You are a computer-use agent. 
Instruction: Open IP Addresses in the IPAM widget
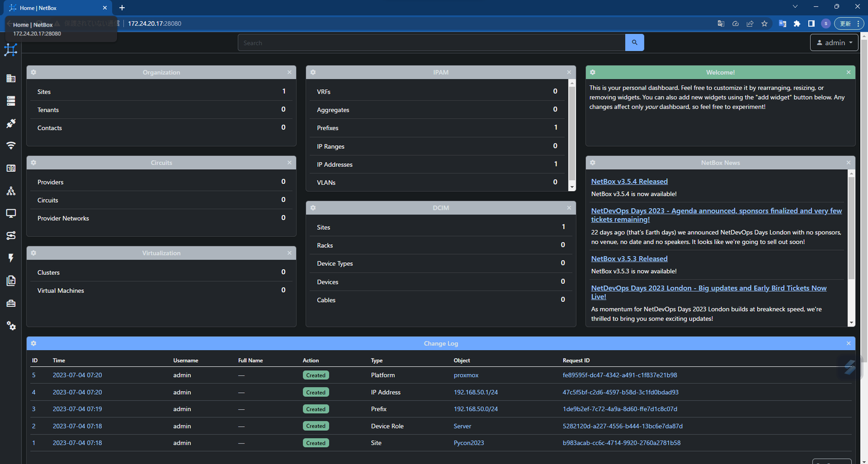(x=335, y=165)
